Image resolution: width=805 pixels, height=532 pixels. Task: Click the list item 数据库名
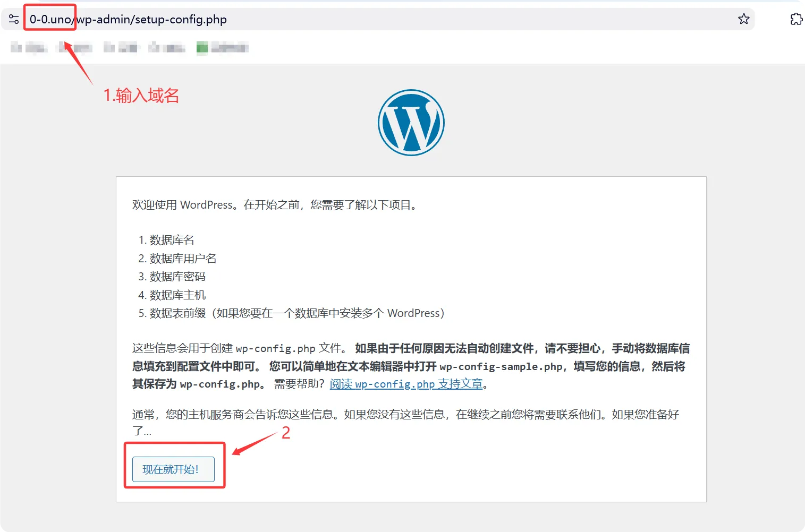tap(171, 240)
